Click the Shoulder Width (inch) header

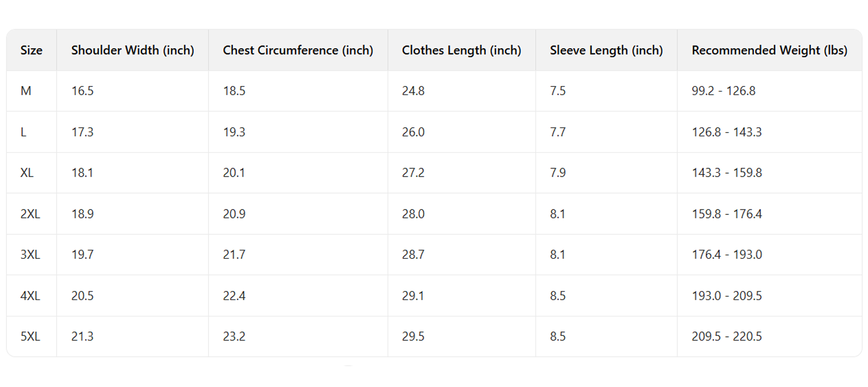[132, 50]
